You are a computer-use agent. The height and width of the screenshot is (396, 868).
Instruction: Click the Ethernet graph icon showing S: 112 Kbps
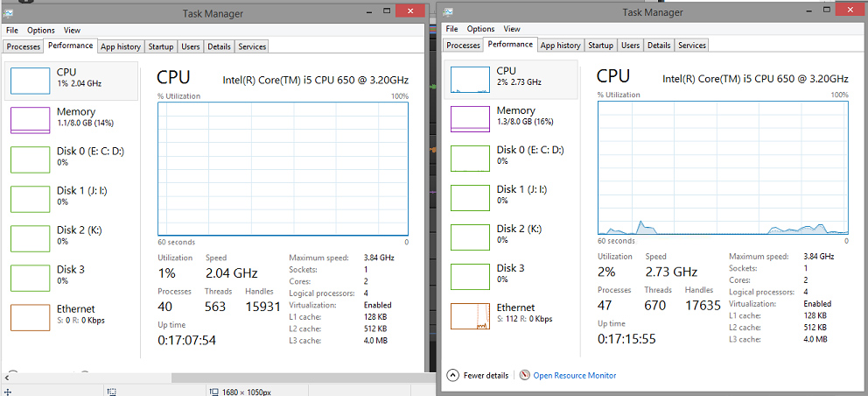(x=470, y=316)
